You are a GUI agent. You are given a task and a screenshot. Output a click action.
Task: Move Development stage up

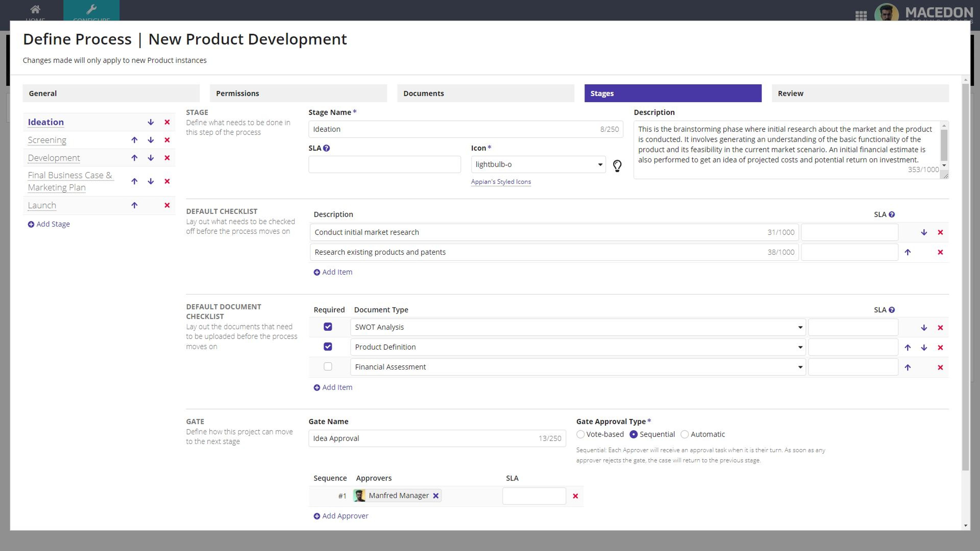134,158
